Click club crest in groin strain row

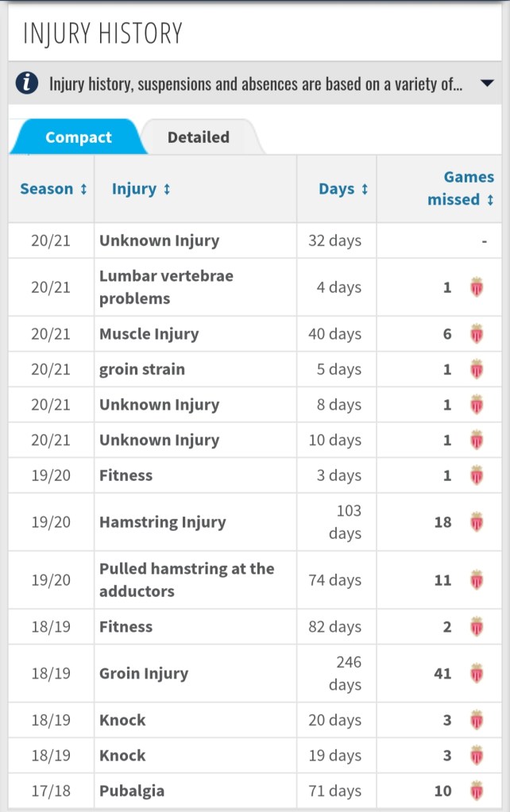[477, 369]
